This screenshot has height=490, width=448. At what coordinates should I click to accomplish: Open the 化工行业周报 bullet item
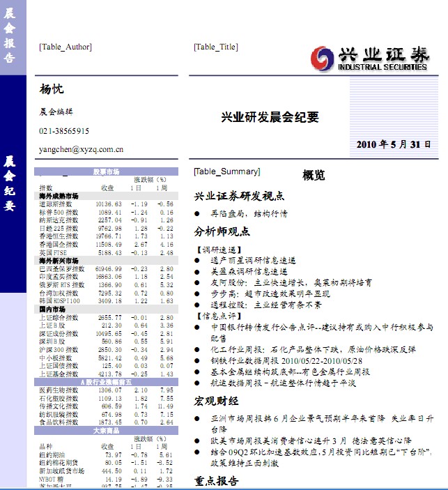coord(313,349)
